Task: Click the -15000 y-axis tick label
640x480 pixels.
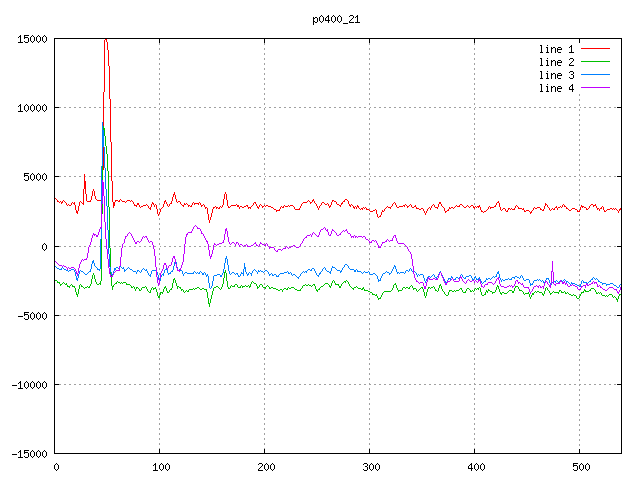Action: click(29, 453)
